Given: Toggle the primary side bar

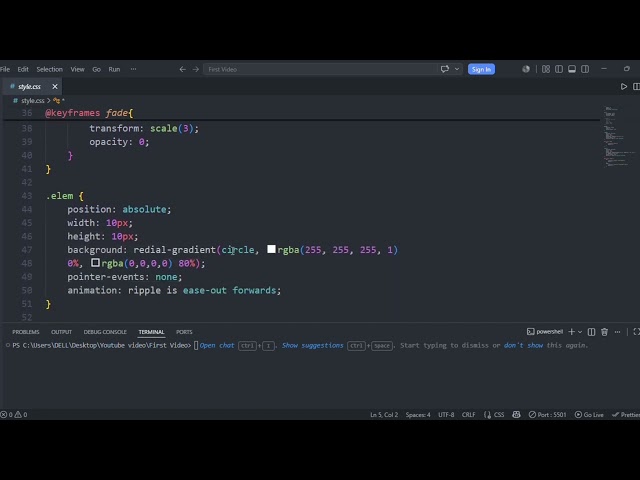Looking at the screenshot, I should pos(559,69).
